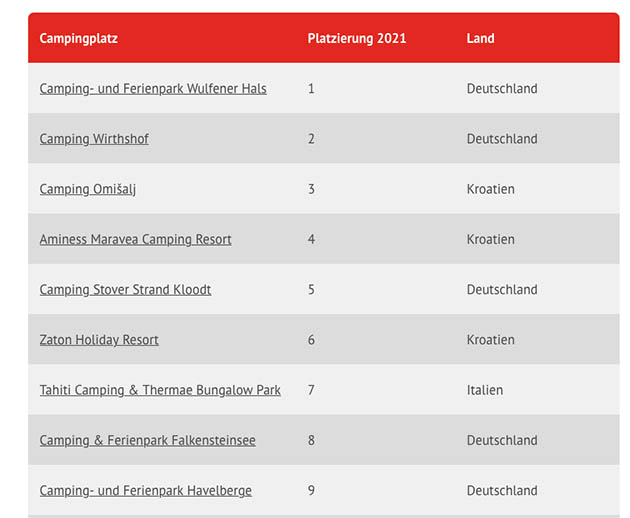The width and height of the screenshot is (630, 518).
Task: Select Camping Stover Strand Kloodt link
Action: click(125, 289)
